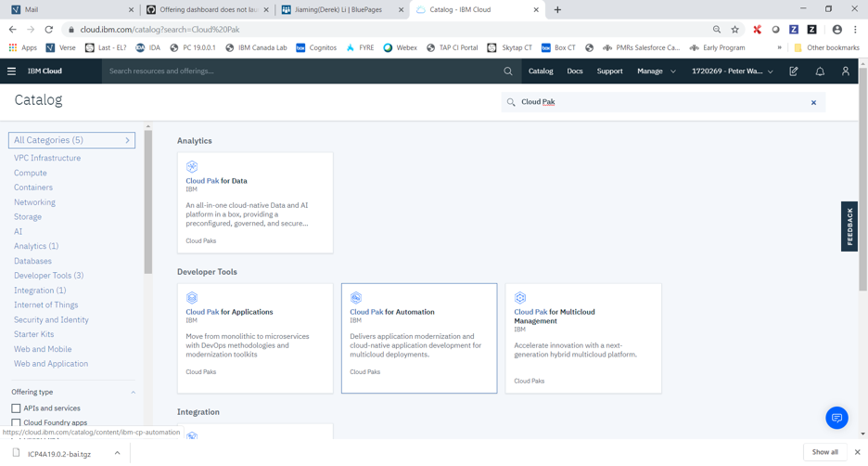Expand the ICP4A19.0.2-bai.tgz download options arrow
This screenshot has width=868, height=466.
tap(118, 453)
